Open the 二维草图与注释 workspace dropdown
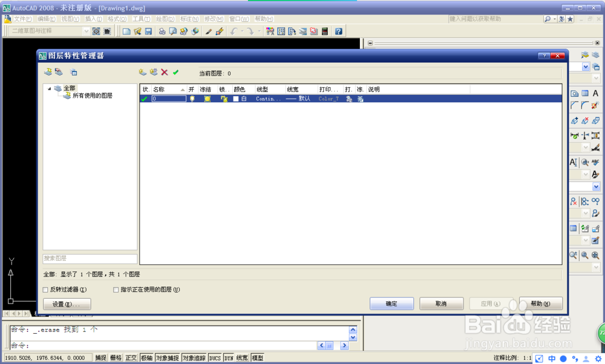The width and height of the screenshot is (605, 364). tap(86, 31)
